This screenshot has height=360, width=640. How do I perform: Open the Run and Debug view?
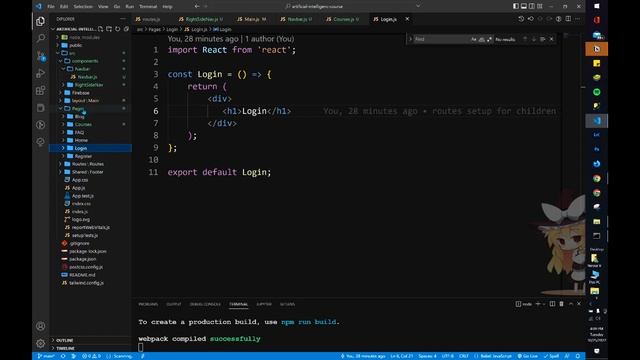[40, 73]
